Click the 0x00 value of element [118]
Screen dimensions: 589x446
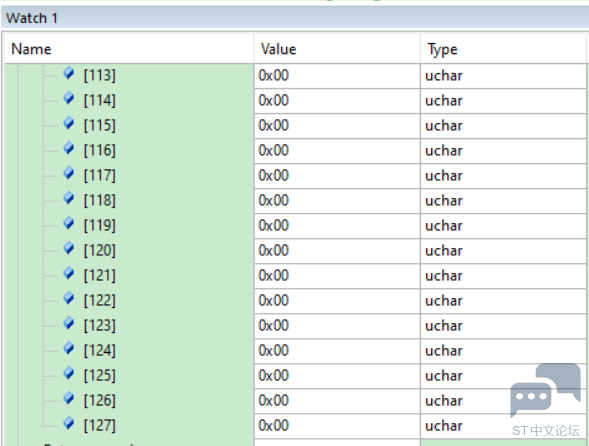tap(273, 200)
